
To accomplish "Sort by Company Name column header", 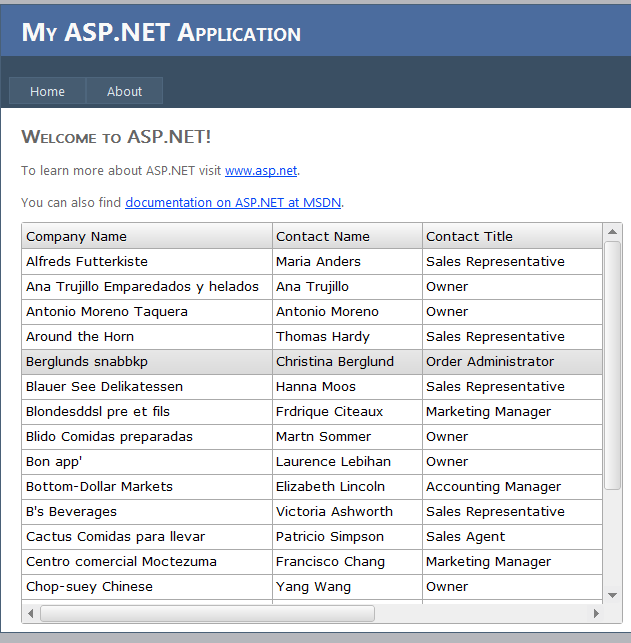I will 147,236.
